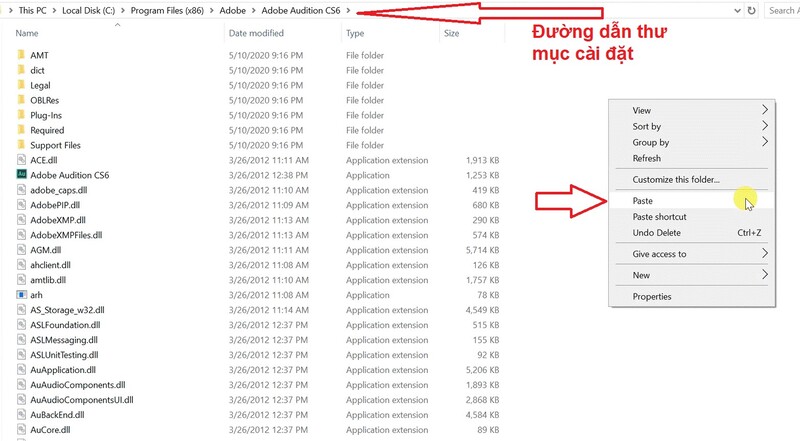Click the arh application icon
The image size is (800, 441).
coord(21,295)
